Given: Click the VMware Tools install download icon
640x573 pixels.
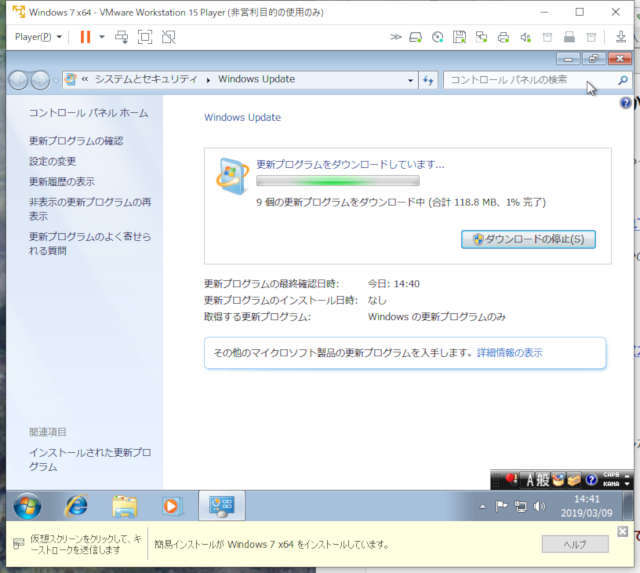Looking at the screenshot, I should (621, 37).
